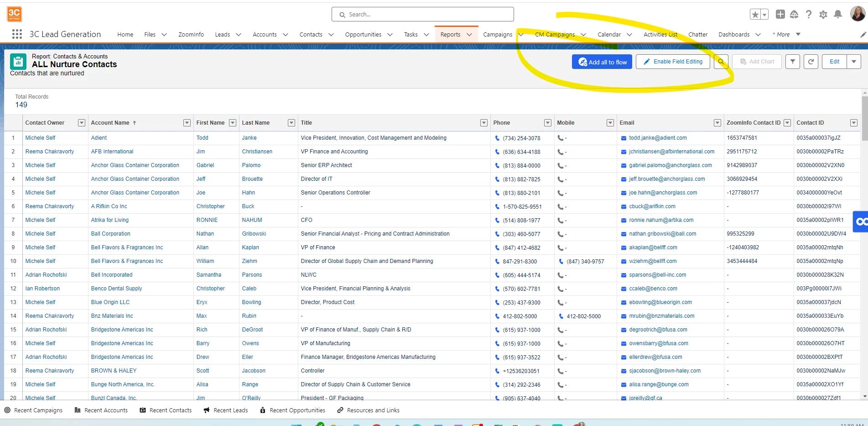Open Account Name column menu
868x426 pixels.
pyautogui.click(x=187, y=123)
